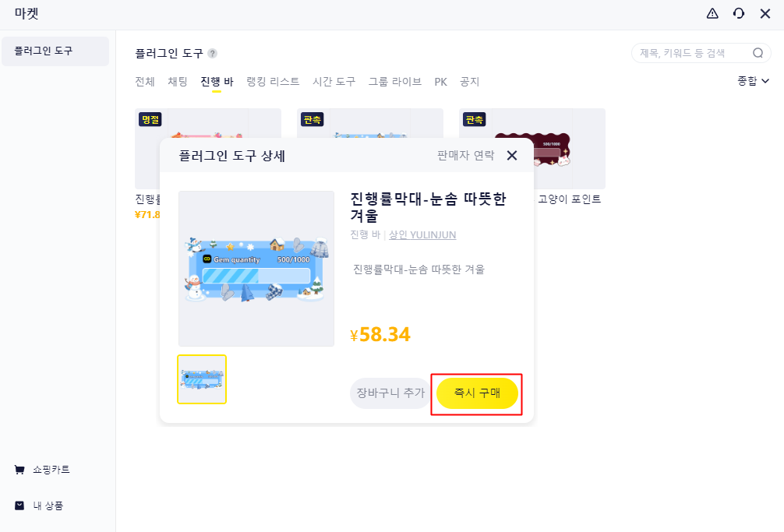This screenshot has width=784, height=532.
Task: Open 내 상품 icon in sidebar
Action: click(19, 506)
